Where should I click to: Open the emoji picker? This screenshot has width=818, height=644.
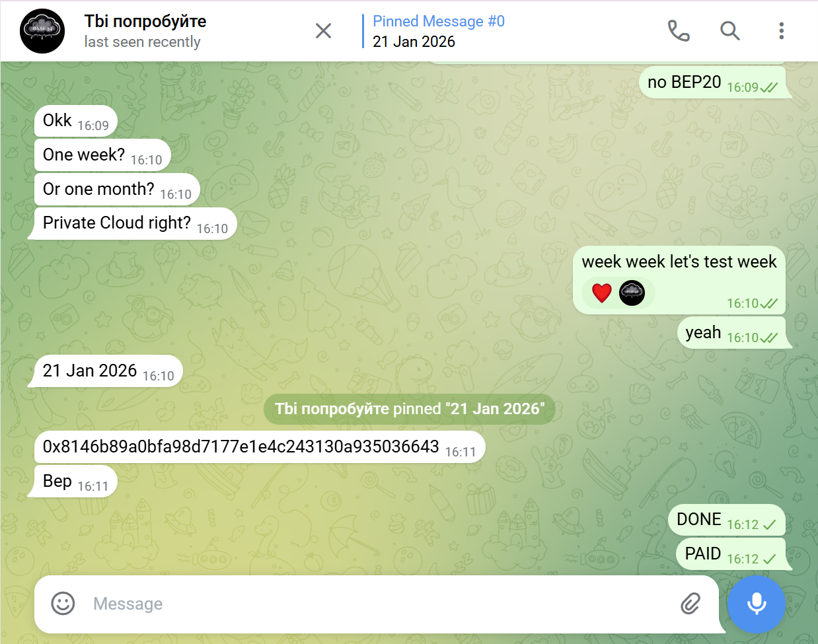[63, 603]
